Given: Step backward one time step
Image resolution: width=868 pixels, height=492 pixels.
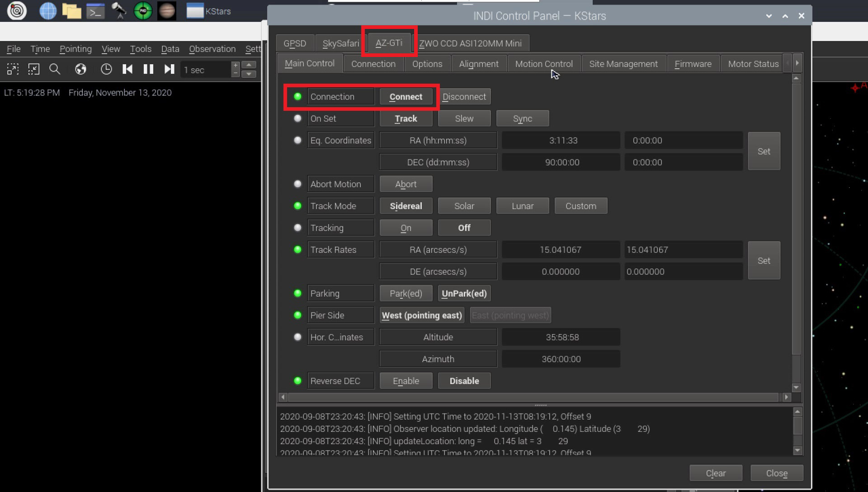Looking at the screenshot, I should coord(127,69).
